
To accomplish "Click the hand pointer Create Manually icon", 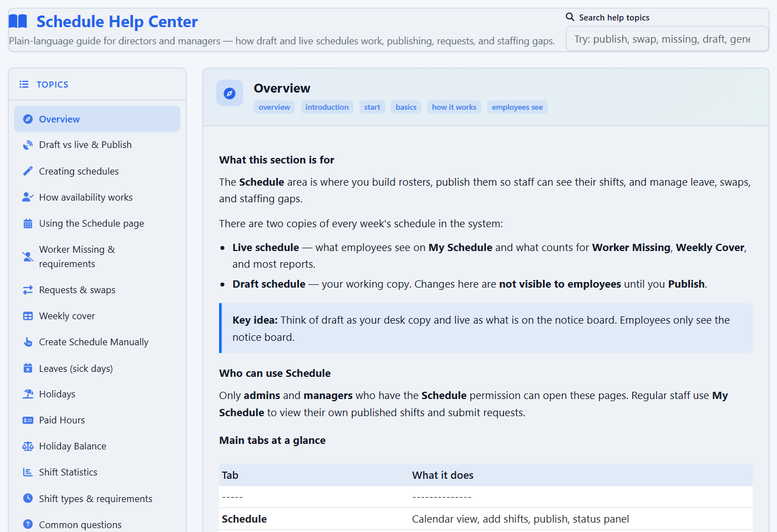I will 28,342.
